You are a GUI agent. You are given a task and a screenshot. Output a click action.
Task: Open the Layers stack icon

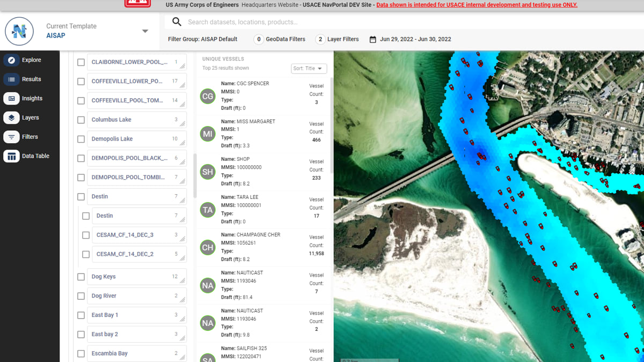(11, 118)
